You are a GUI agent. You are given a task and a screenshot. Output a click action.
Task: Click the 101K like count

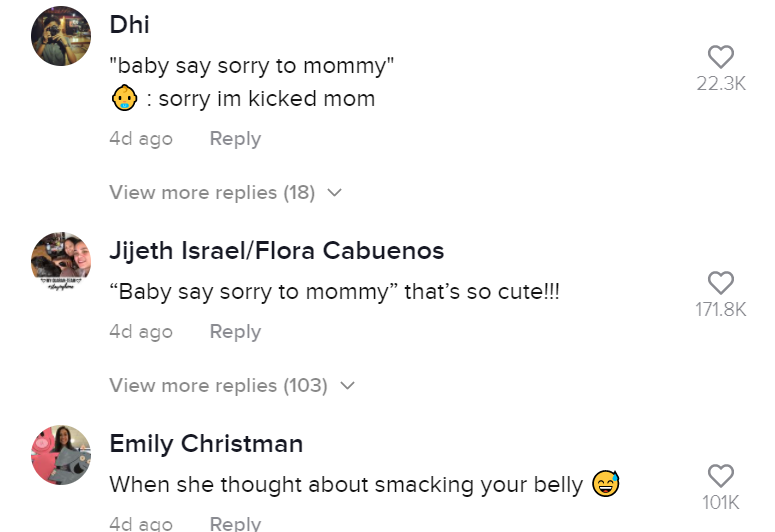click(721, 502)
